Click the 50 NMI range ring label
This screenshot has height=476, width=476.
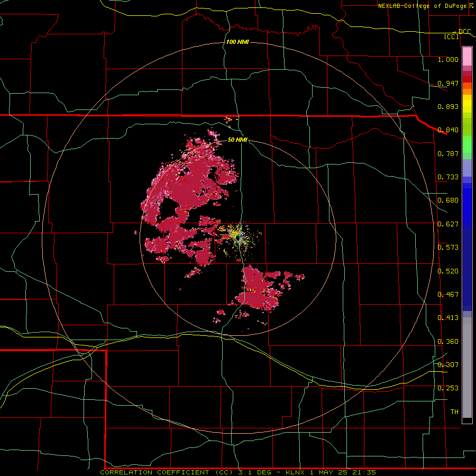click(x=237, y=140)
